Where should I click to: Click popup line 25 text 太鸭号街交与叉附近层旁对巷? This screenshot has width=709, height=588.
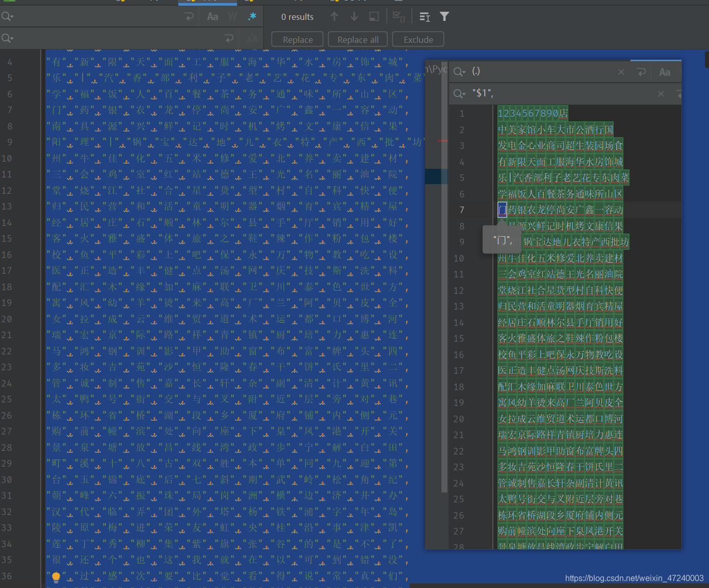(x=560, y=499)
